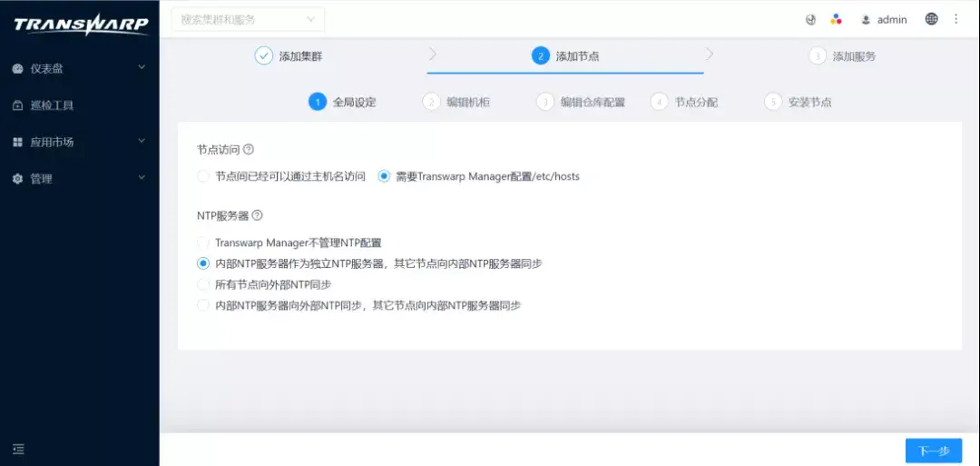Open 管理 sidebar menu
The image size is (980, 466).
(79, 179)
